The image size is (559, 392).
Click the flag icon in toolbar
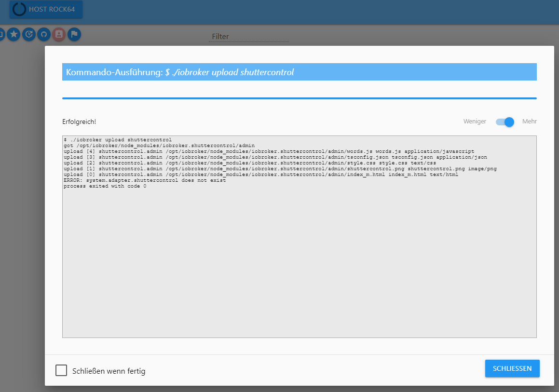[74, 34]
